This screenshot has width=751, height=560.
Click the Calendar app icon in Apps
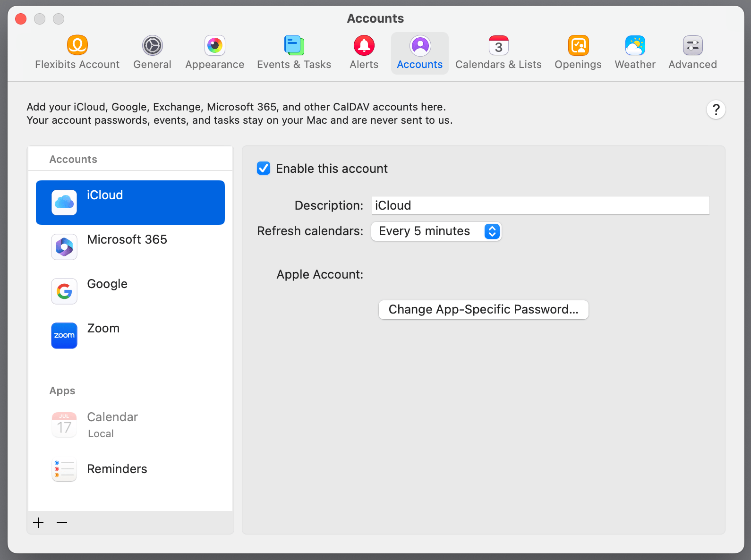click(x=64, y=424)
